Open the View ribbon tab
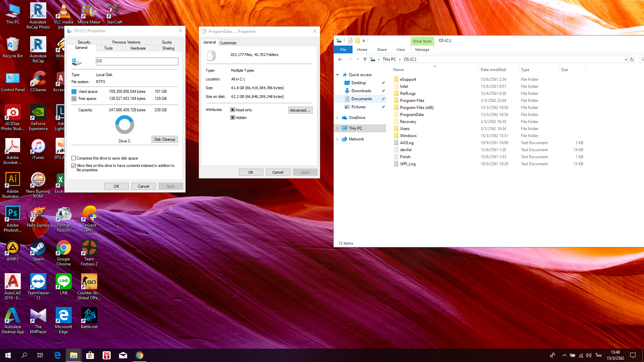This screenshot has height=362, width=644. pos(400,50)
